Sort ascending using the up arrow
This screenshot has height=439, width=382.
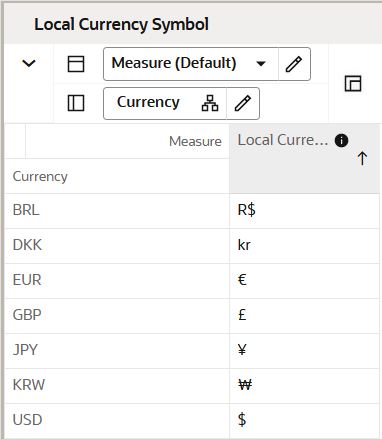(x=362, y=158)
